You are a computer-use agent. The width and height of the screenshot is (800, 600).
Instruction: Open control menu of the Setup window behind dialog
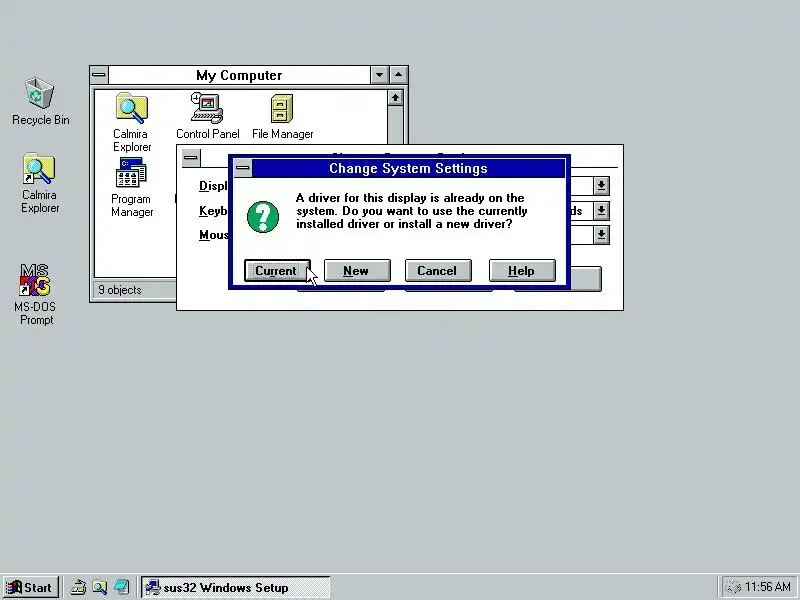click(191, 158)
